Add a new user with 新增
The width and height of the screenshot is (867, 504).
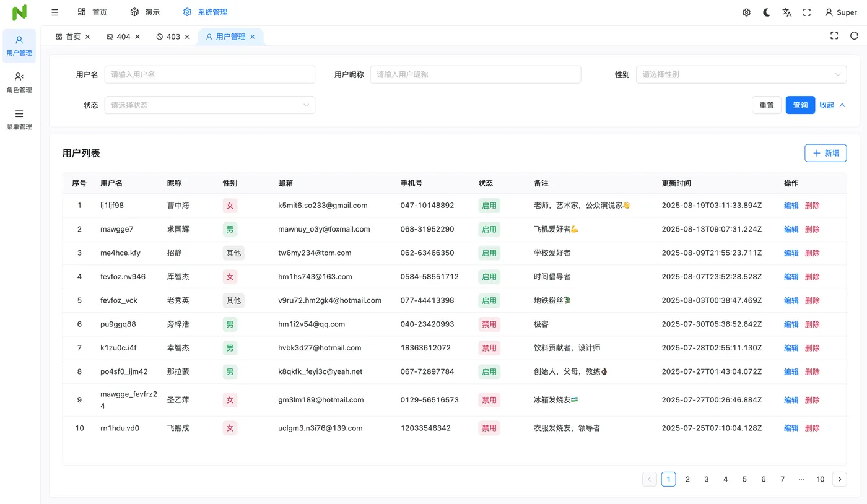(826, 153)
